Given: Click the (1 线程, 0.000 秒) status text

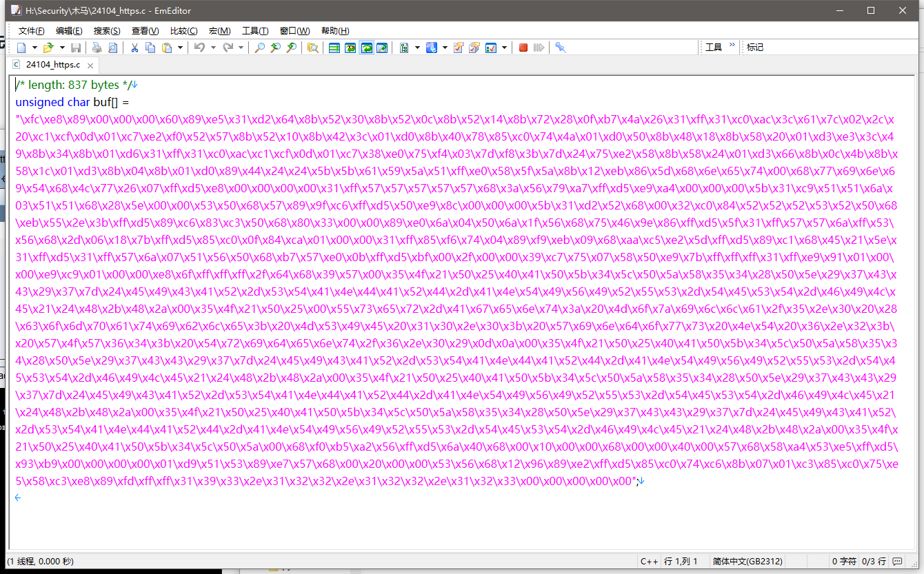Looking at the screenshot, I should coord(41,562).
